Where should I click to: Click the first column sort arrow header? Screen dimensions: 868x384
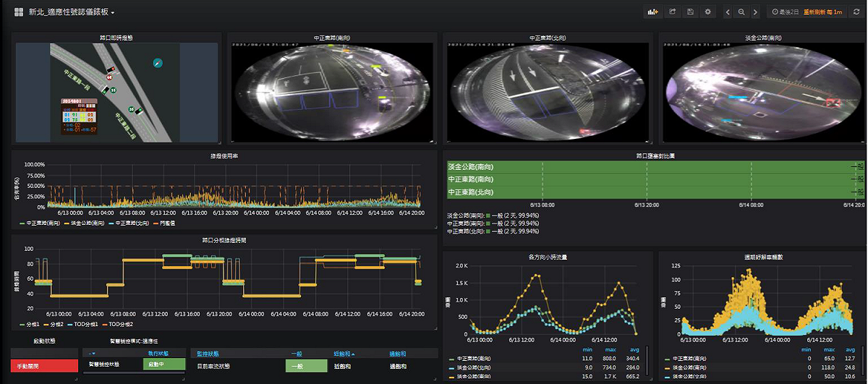click(93, 353)
